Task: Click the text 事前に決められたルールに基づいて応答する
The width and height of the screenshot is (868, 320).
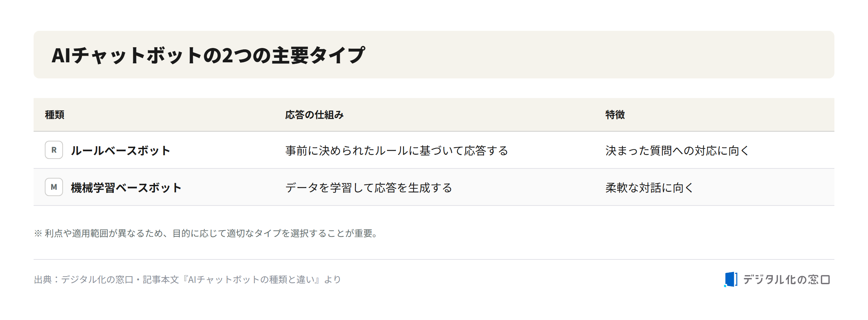Action: pos(397,151)
